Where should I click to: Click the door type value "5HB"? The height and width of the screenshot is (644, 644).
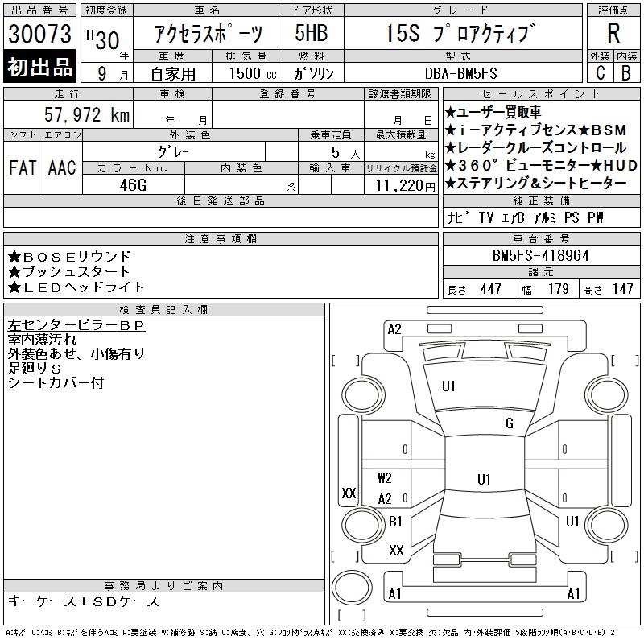312,33
